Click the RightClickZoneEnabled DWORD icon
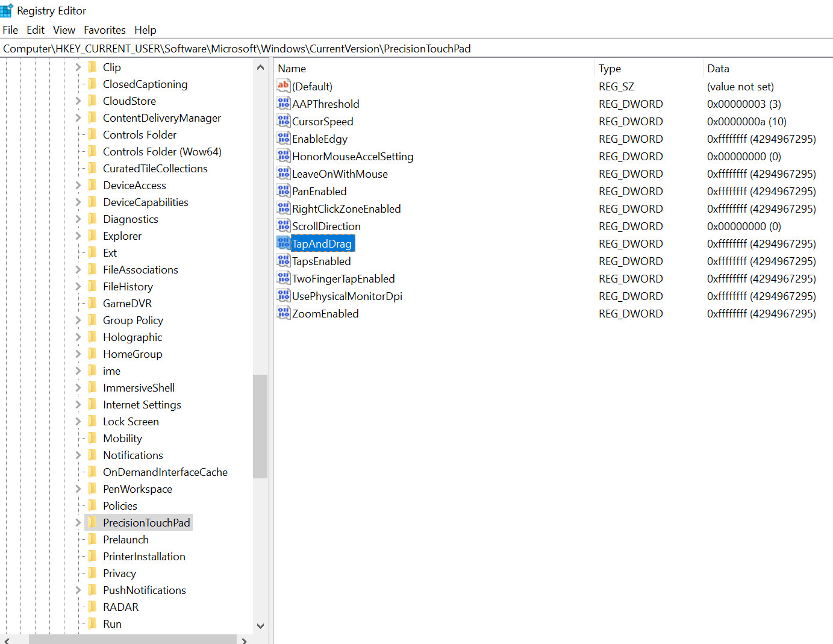The image size is (833, 644). pos(284,208)
